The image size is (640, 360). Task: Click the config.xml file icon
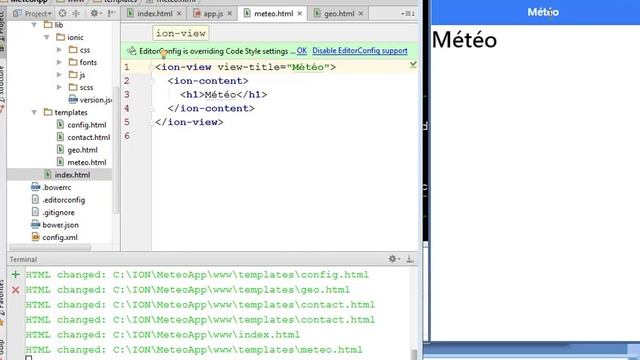[x=36, y=237]
